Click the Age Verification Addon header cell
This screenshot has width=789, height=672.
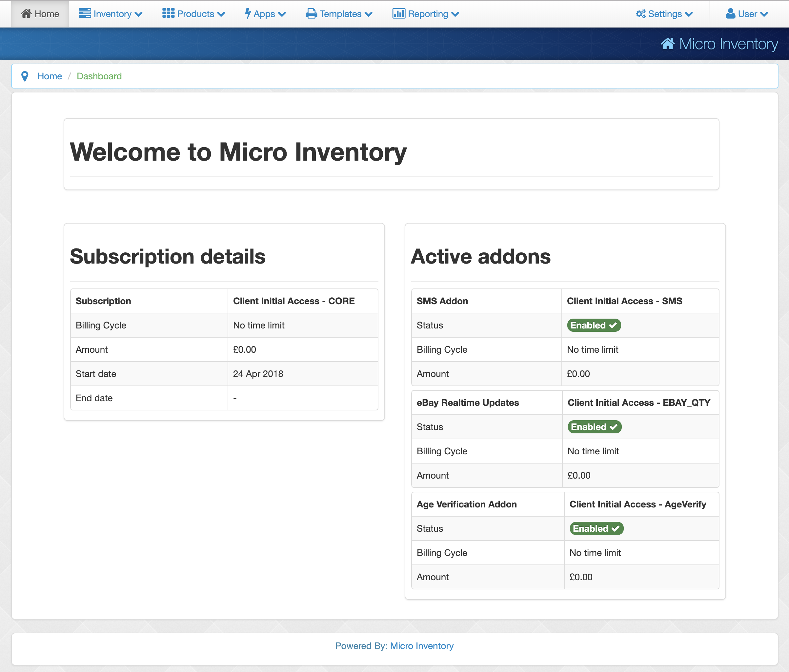tap(488, 504)
